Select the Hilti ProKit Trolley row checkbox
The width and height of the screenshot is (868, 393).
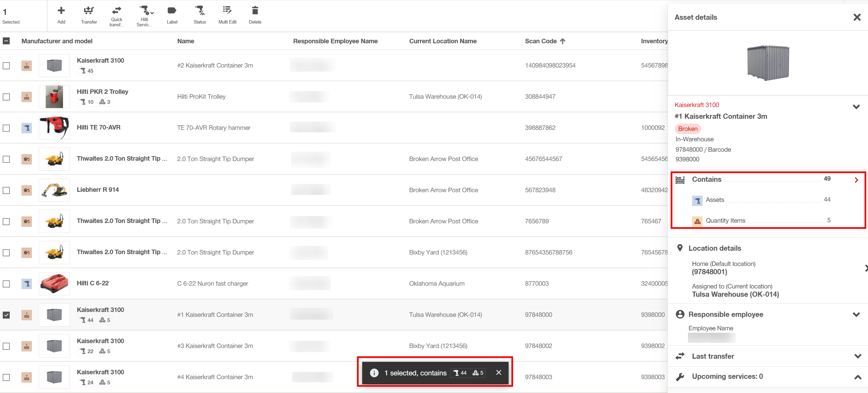click(6, 97)
